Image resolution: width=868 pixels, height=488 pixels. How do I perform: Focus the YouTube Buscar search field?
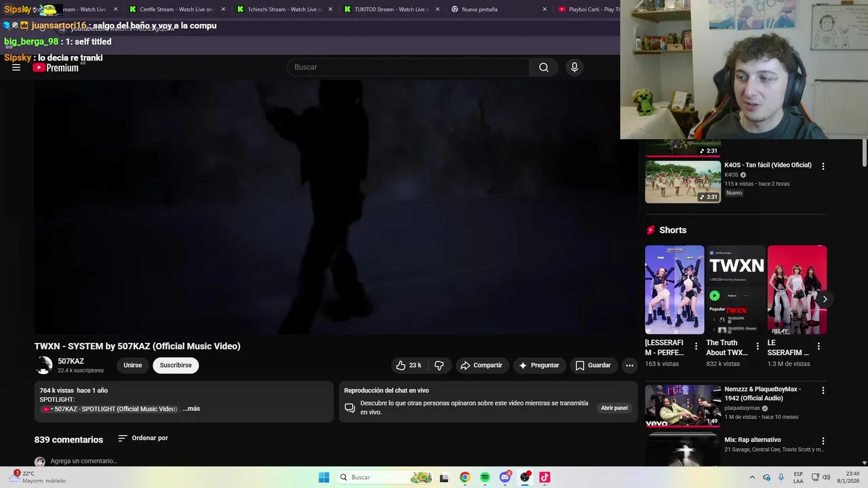tap(409, 67)
